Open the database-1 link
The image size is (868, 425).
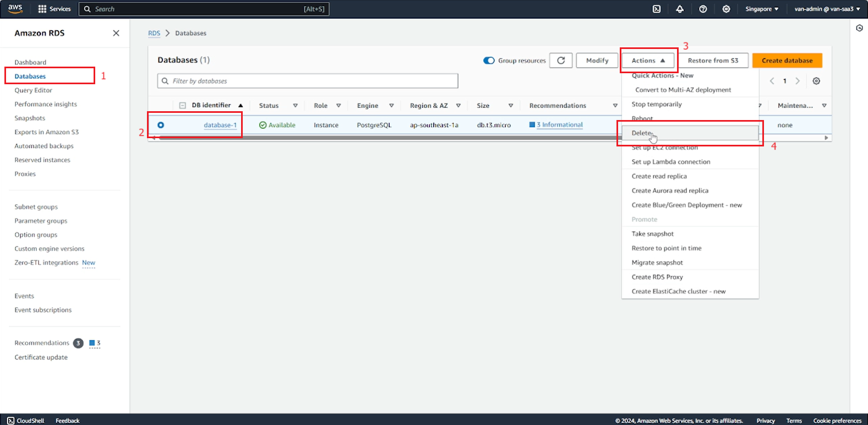[220, 125]
